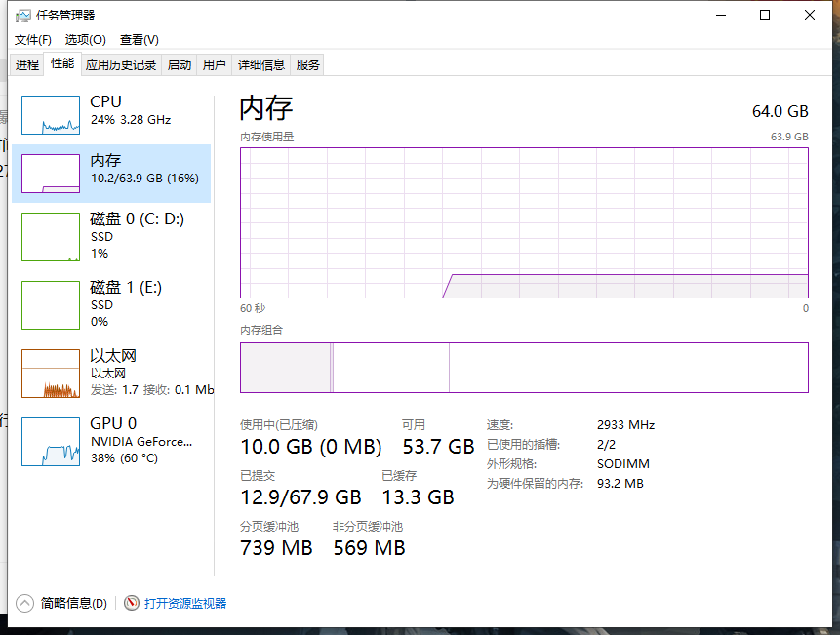
Task: Select the 内存 usage graph thumbnail
Action: [51, 174]
